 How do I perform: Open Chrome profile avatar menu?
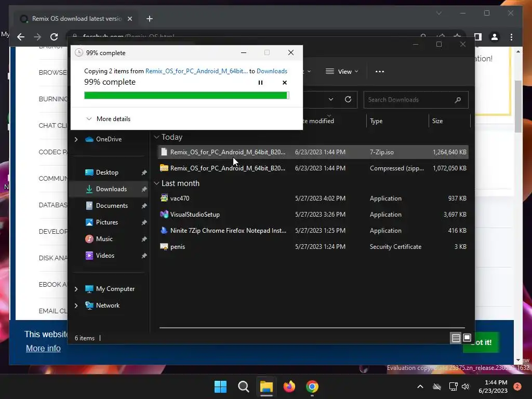(495, 37)
